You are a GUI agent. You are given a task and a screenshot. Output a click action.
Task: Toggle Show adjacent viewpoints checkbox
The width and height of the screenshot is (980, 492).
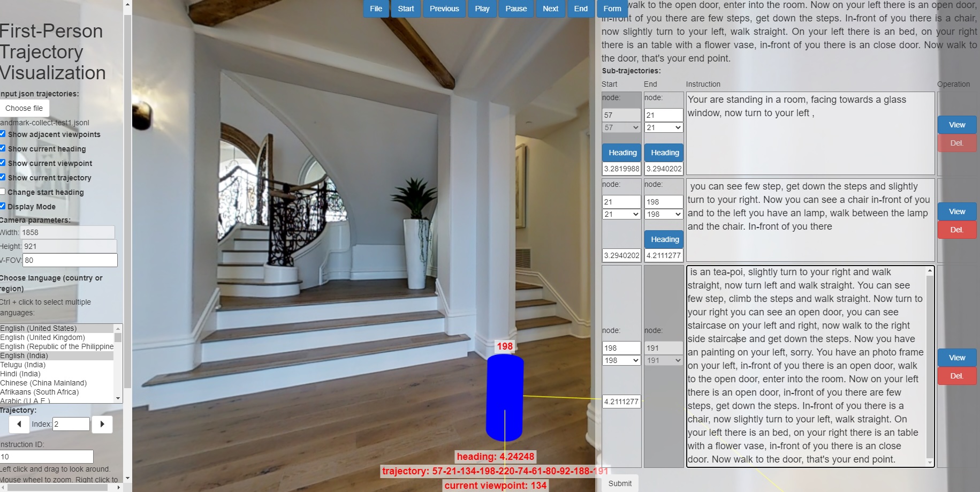[x=3, y=134]
